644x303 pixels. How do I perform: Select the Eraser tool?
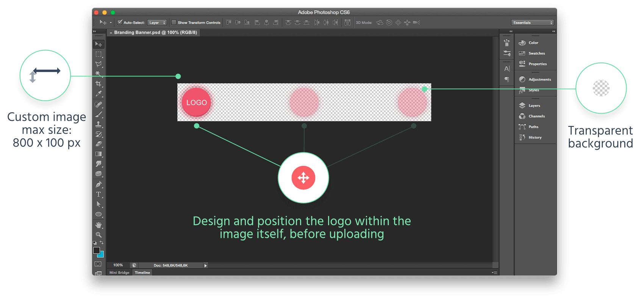pyautogui.click(x=98, y=144)
